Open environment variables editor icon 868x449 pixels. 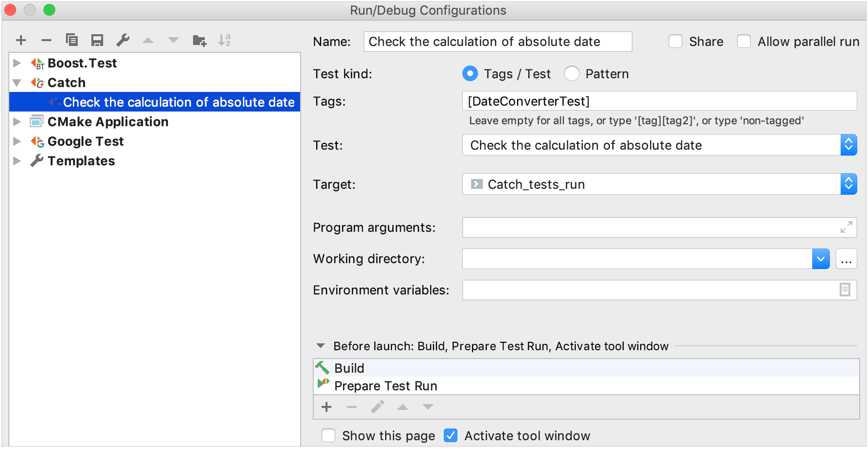point(845,290)
